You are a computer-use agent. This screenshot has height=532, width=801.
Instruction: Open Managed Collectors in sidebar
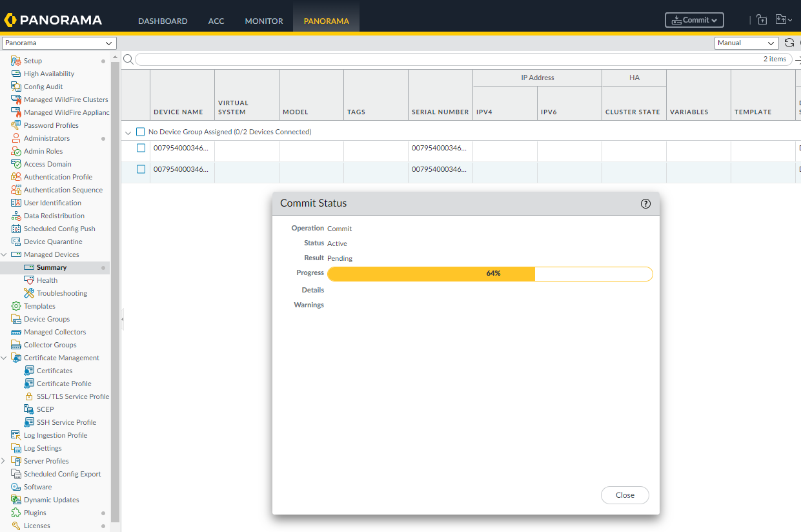pyautogui.click(x=55, y=332)
